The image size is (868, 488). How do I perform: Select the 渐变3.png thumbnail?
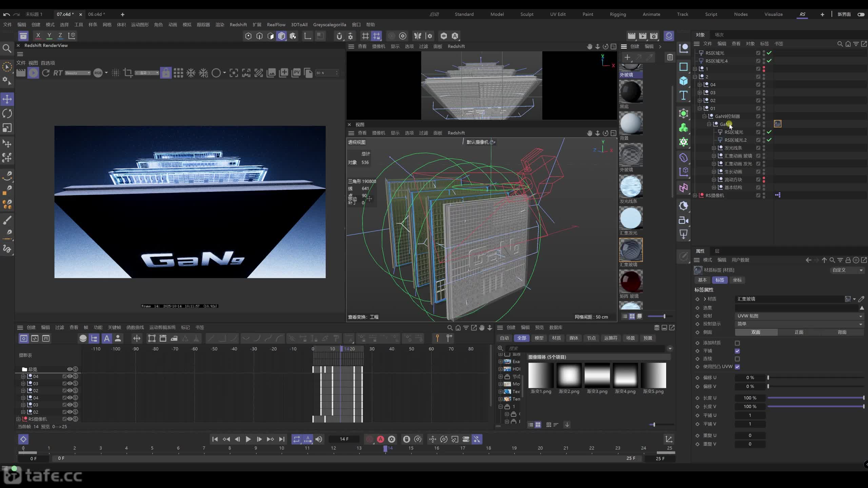[597, 375]
